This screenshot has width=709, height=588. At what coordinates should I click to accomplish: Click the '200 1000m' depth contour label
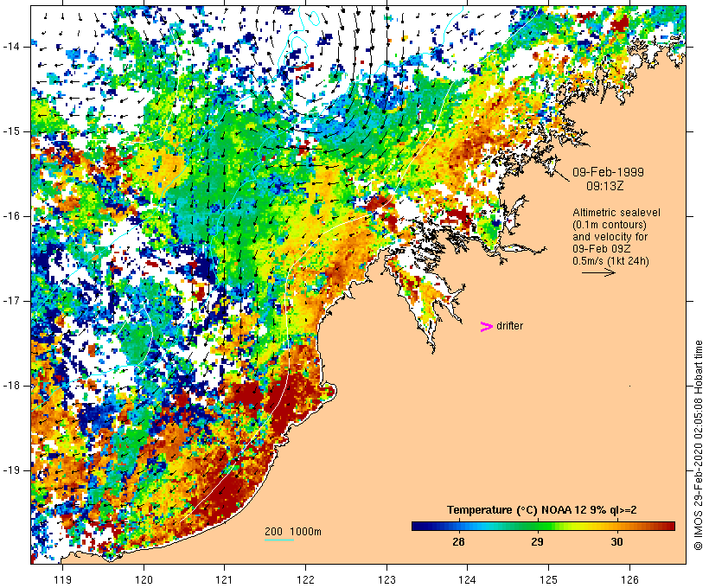point(293,532)
